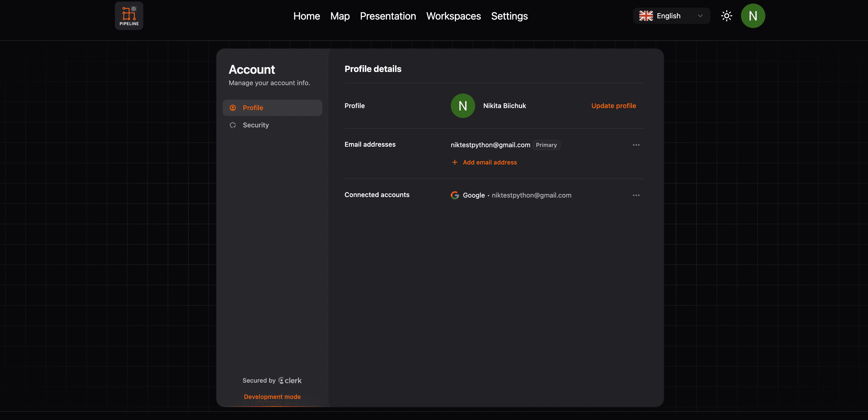This screenshot has width=868, height=420.
Task: Click the niktestpython@gmail.com primary email text
Action: [490, 145]
